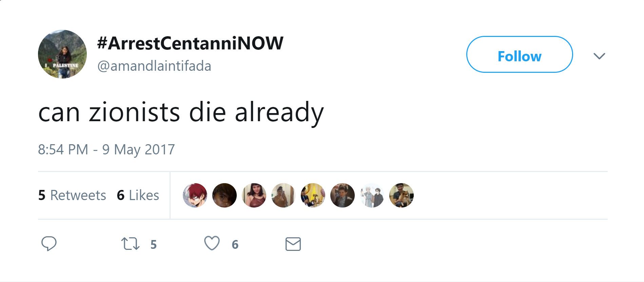The image size is (644, 282).
Task: Open the liker avatar holding a dog
Action: 402,195
